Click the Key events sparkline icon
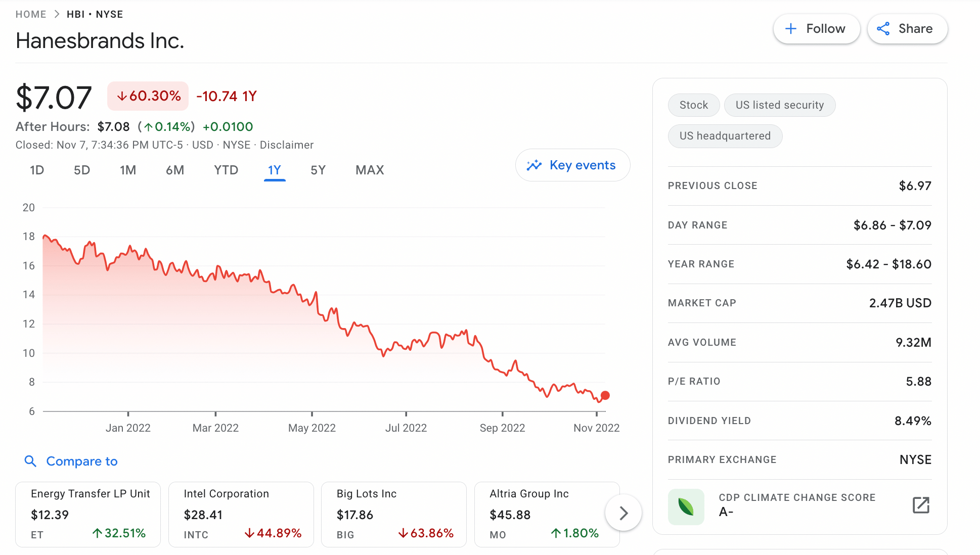Image resolution: width=980 pixels, height=555 pixels. (534, 165)
